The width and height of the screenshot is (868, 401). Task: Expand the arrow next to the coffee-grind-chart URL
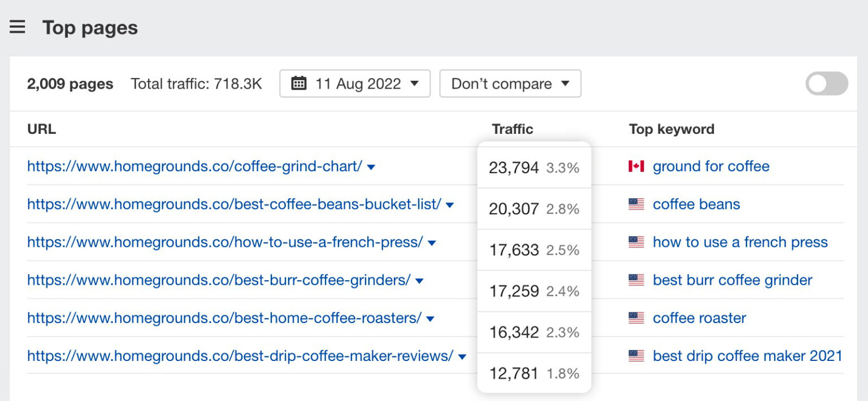click(371, 167)
